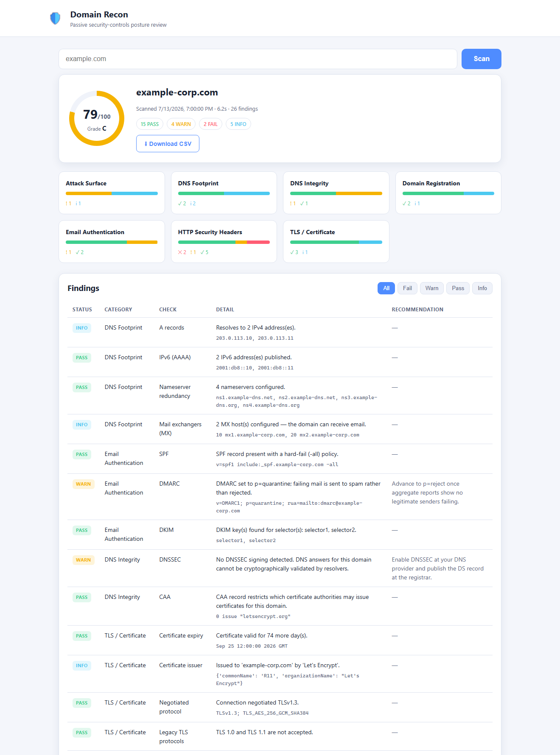
Task: Click the 4 WARN badge
Action: (181, 124)
